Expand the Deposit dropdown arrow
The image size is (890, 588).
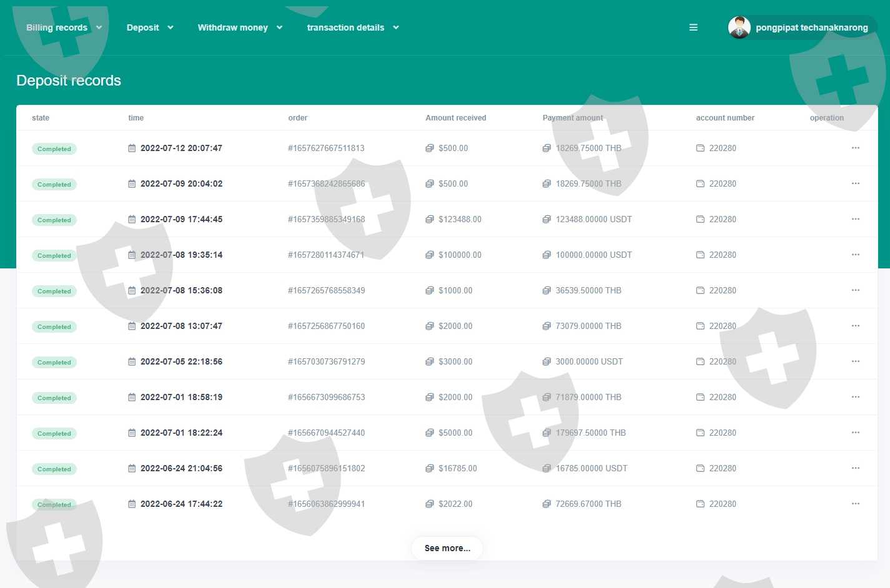[171, 27]
